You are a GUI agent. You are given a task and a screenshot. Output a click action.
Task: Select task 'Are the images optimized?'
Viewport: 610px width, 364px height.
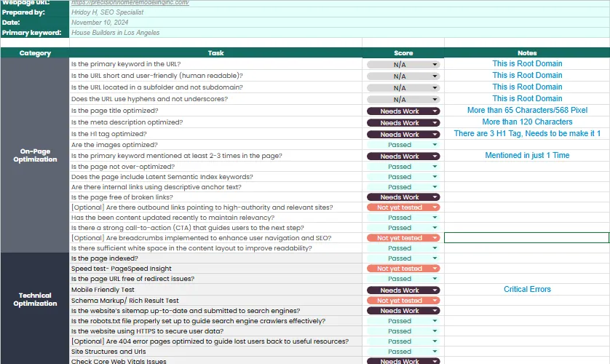[216, 145]
